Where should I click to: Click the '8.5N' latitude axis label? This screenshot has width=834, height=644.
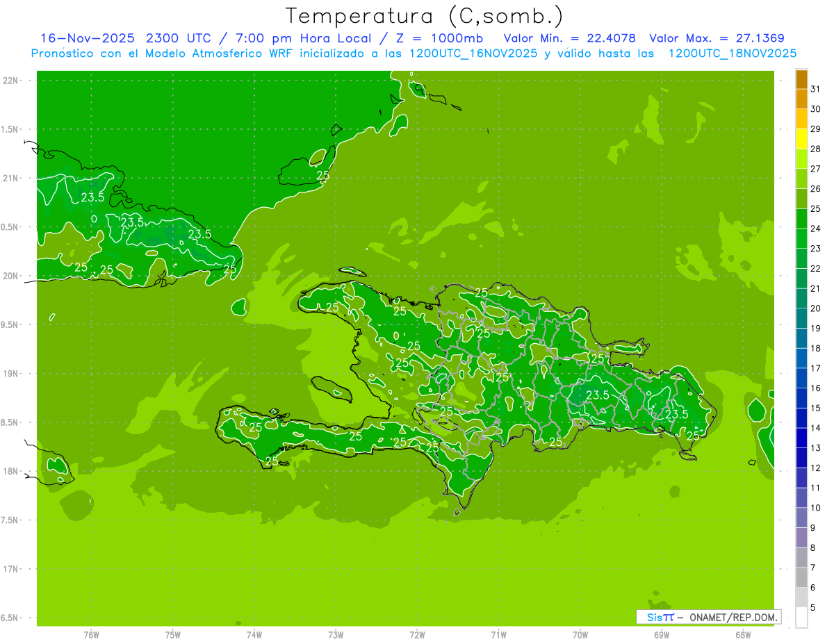(x=10, y=422)
